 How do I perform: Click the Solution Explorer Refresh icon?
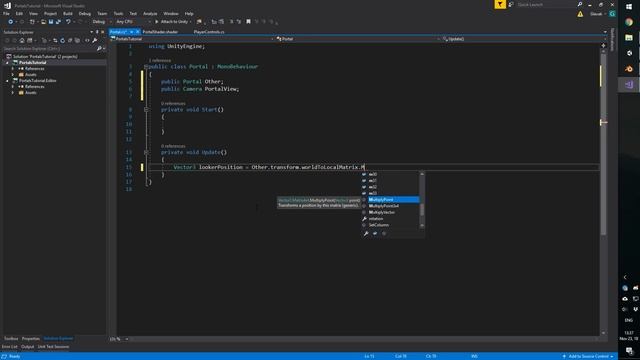[x=62, y=40]
